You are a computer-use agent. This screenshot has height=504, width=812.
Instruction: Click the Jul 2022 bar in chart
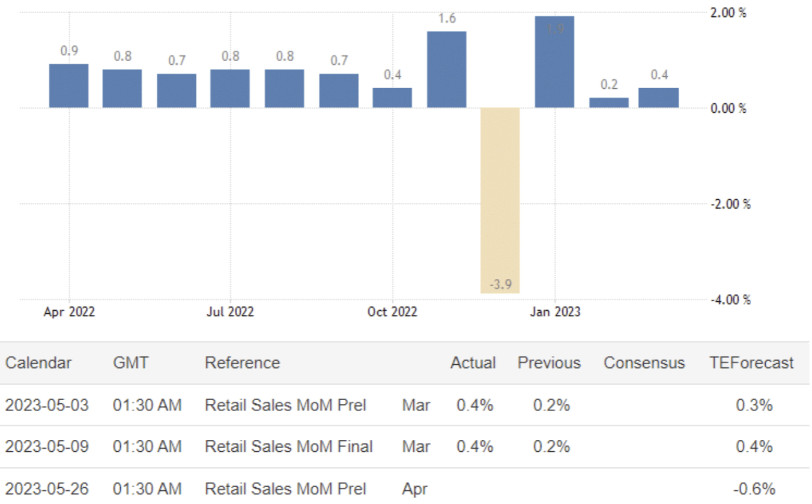(230, 89)
